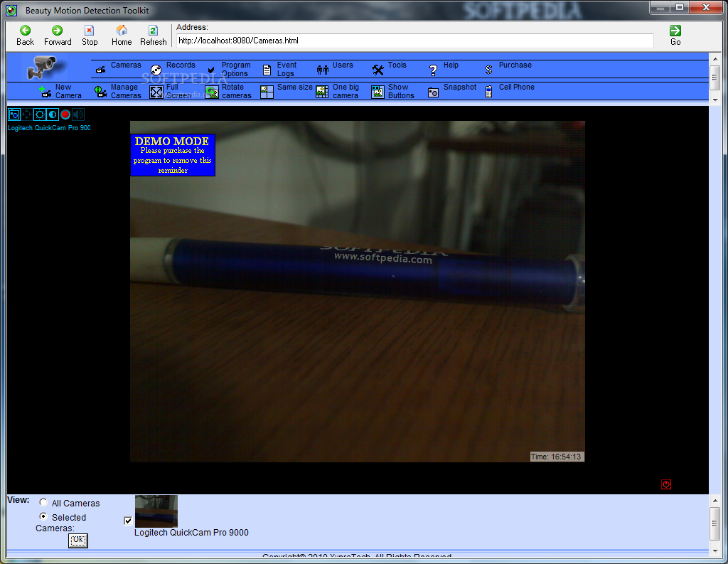Click the Rotate cameras link text
728x564 pixels.
click(236, 91)
